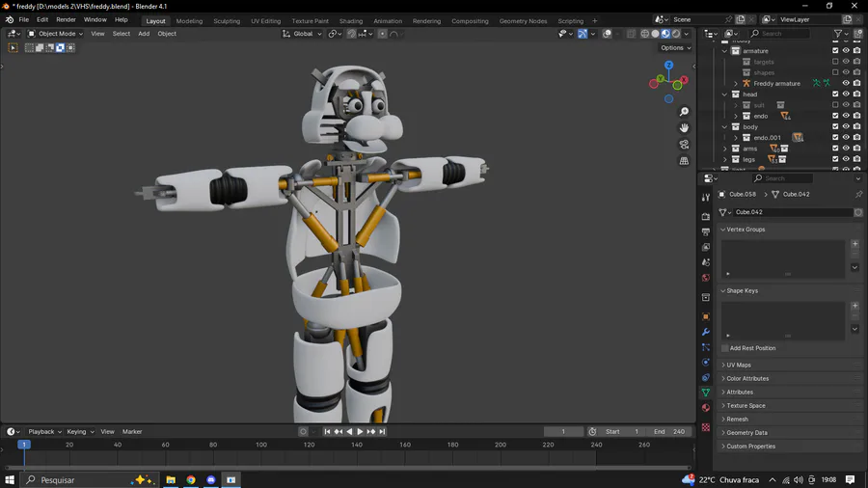Open the Modifiers properties tab
Viewport: 868px width, 488px height.
pos(706,332)
